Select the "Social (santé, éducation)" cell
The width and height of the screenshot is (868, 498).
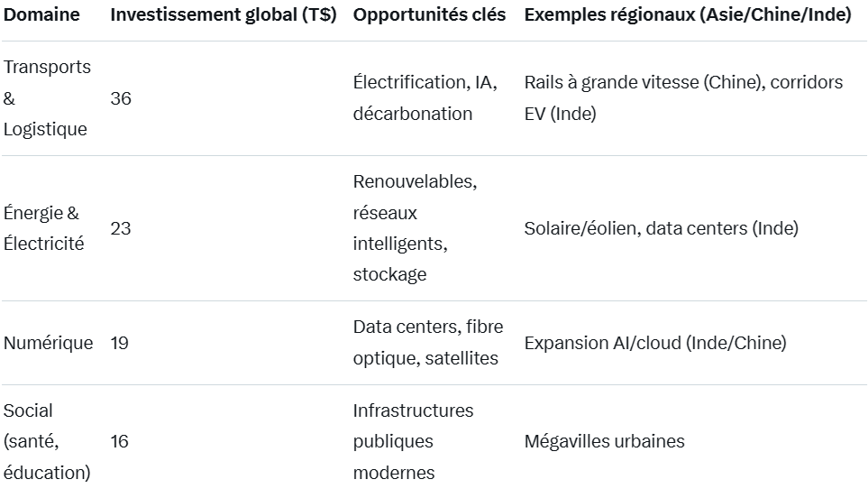point(47,441)
